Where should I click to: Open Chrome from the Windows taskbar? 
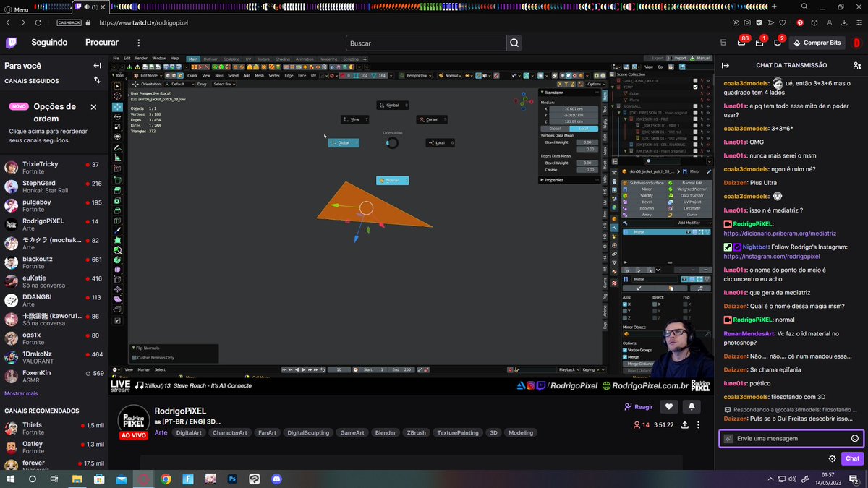(x=166, y=479)
